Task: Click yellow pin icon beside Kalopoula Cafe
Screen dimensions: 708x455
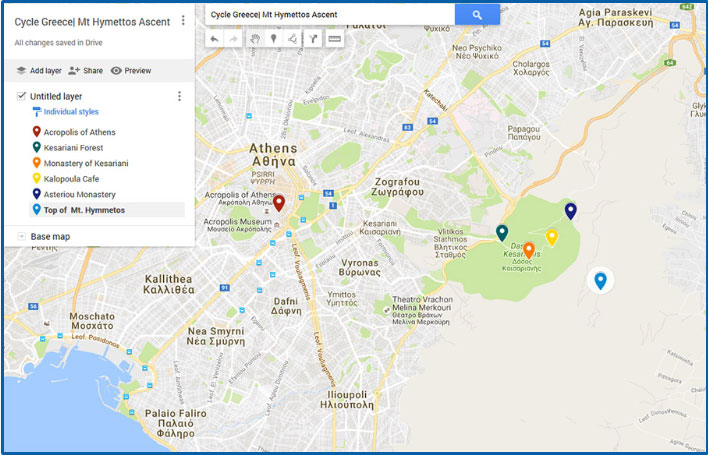Action: (37, 178)
